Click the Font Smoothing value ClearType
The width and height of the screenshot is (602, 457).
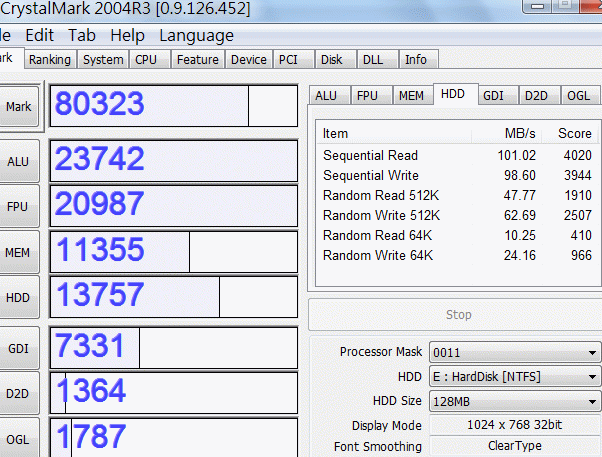514,445
